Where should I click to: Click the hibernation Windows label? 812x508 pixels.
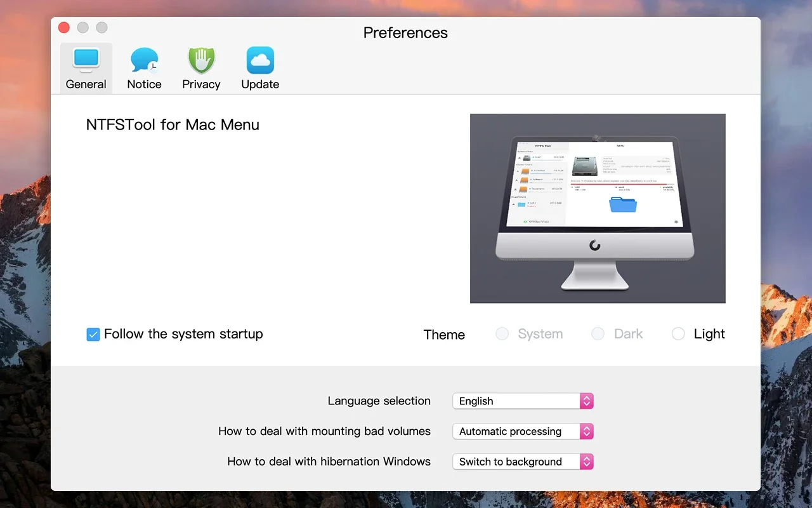(x=329, y=462)
